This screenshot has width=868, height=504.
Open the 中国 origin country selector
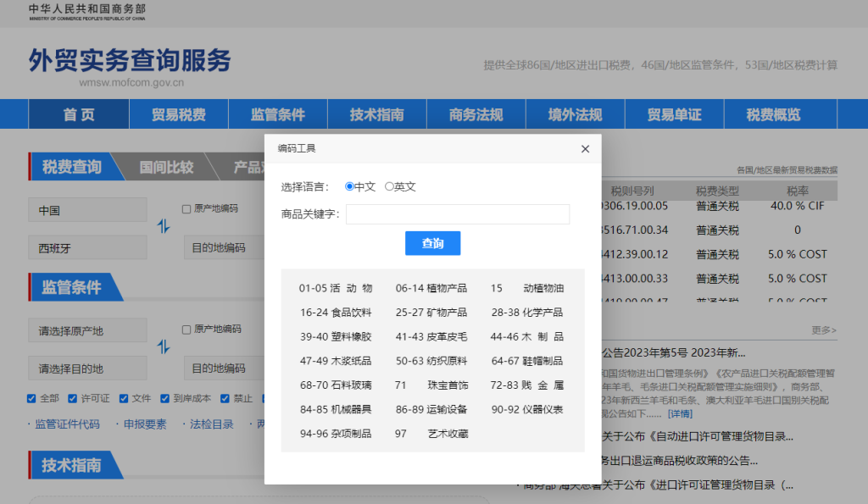click(87, 210)
